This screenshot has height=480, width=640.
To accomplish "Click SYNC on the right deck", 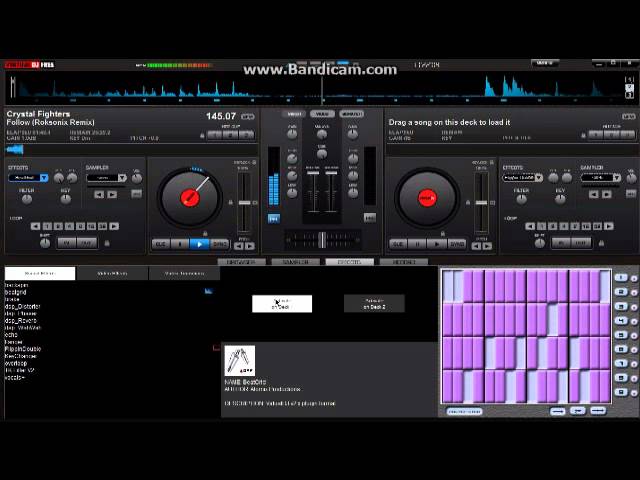I will tap(457, 244).
